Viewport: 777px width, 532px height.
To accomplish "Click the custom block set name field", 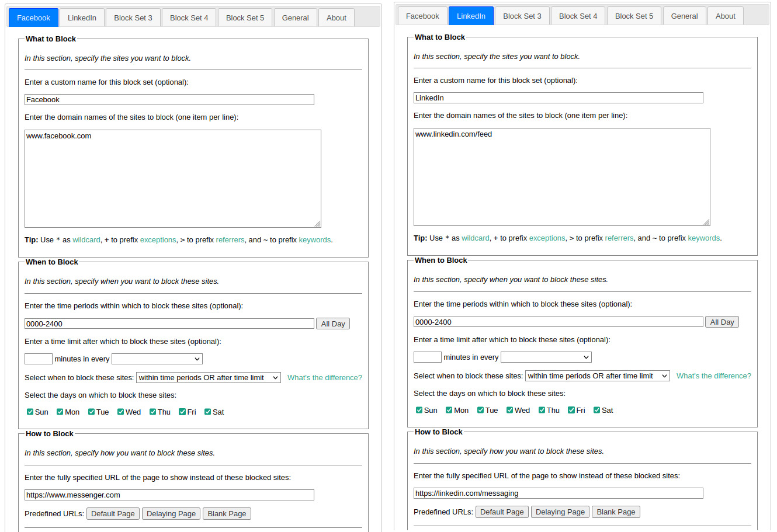I will 169,99.
